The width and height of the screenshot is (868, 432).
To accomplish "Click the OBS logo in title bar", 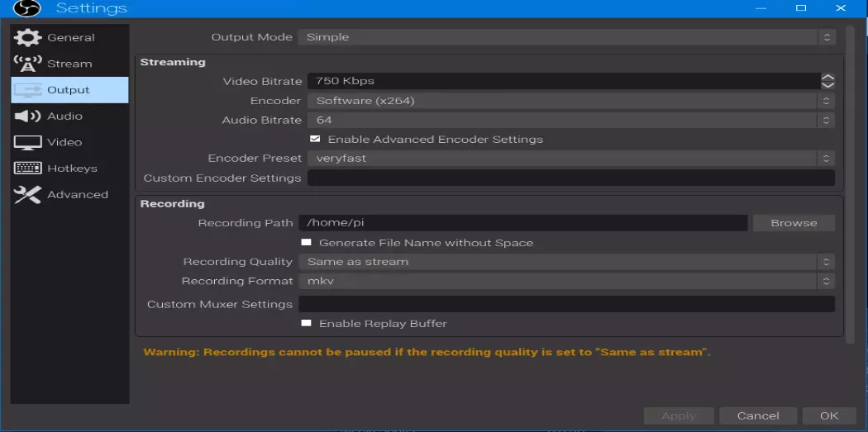I will 26,8.
